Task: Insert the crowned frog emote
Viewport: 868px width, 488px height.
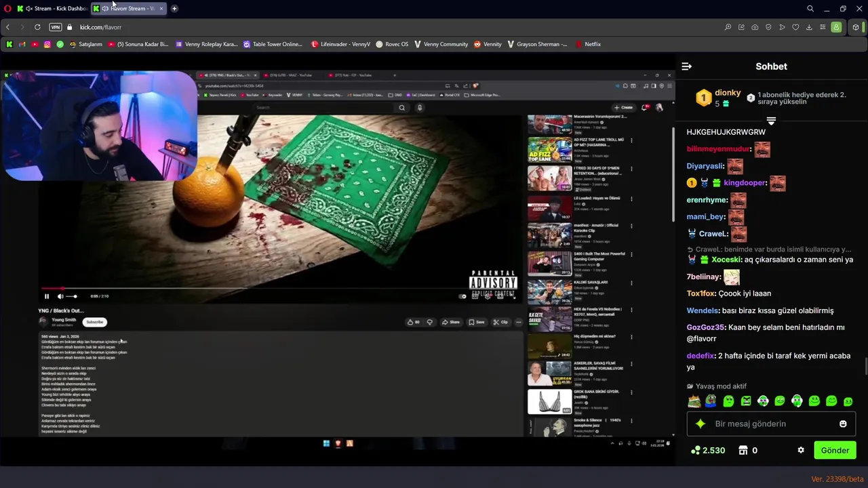Action: pyautogui.click(x=694, y=401)
